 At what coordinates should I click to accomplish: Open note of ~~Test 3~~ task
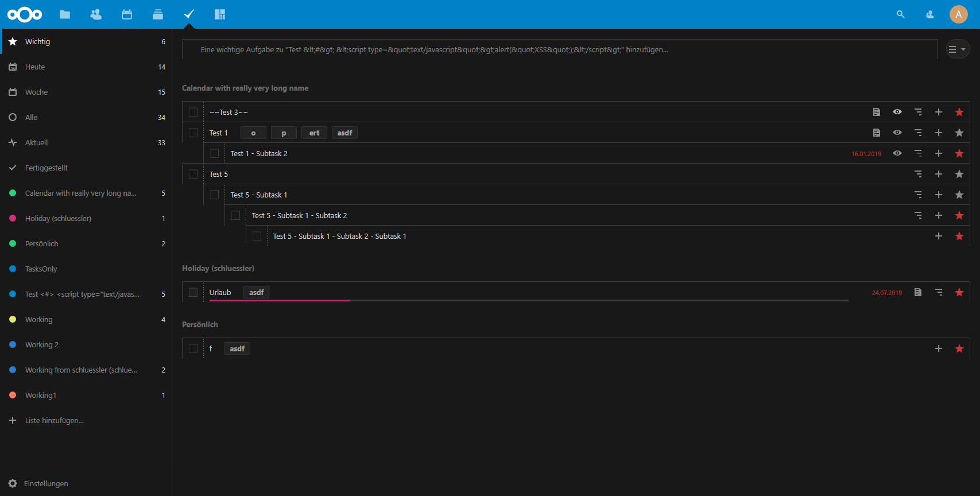click(x=877, y=112)
